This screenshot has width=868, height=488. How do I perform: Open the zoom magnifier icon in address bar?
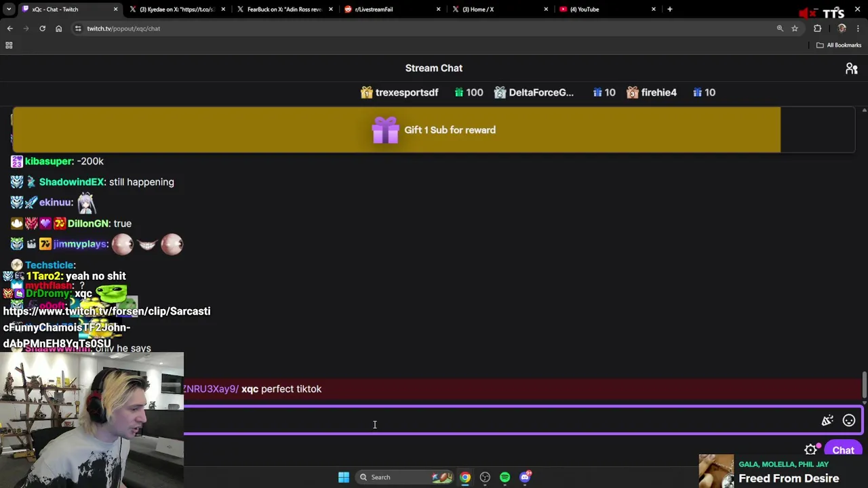[780, 28]
